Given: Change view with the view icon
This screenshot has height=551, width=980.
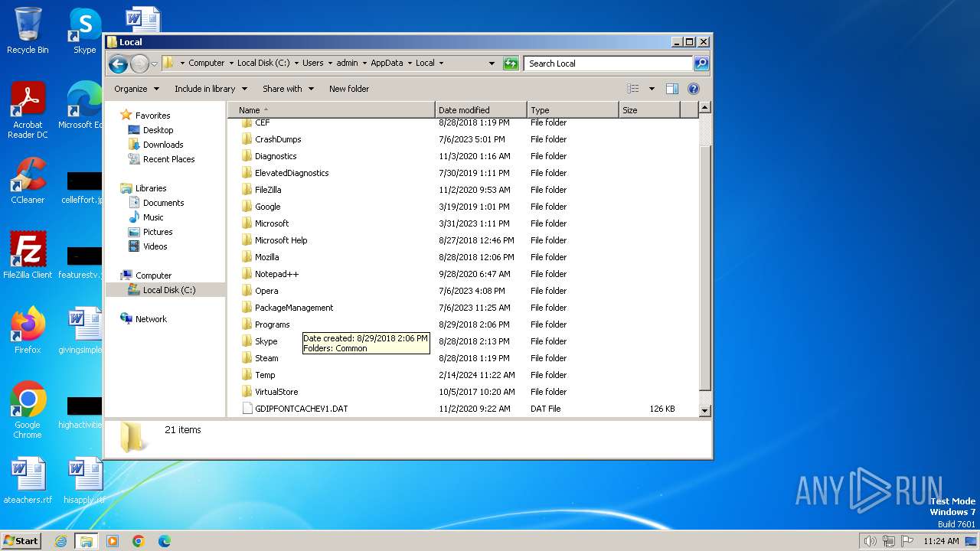Looking at the screenshot, I should [x=633, y=89].
